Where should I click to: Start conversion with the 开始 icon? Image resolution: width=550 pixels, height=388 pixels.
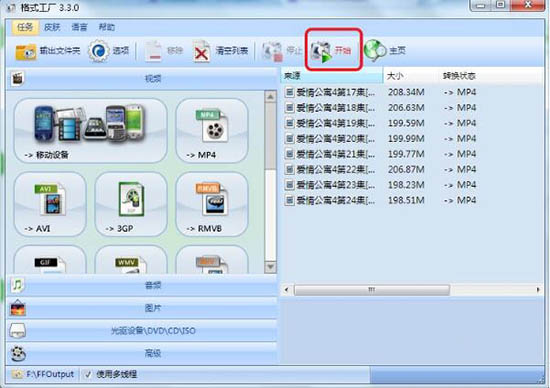pos(321,52)
